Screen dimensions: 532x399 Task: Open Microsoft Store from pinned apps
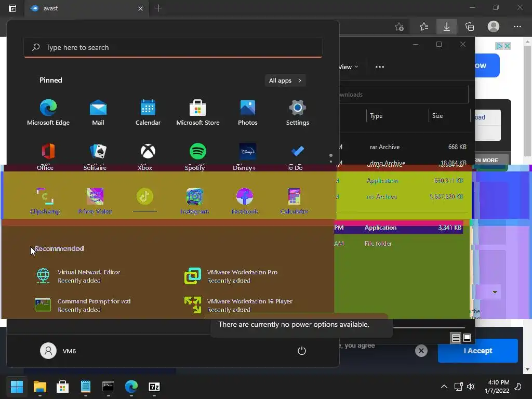[x=198, y=113]
